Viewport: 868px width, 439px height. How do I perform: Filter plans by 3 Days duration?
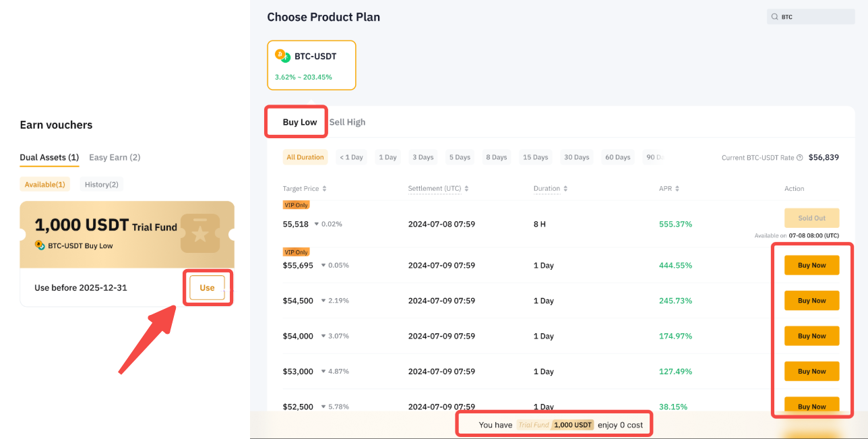[423, 157]
